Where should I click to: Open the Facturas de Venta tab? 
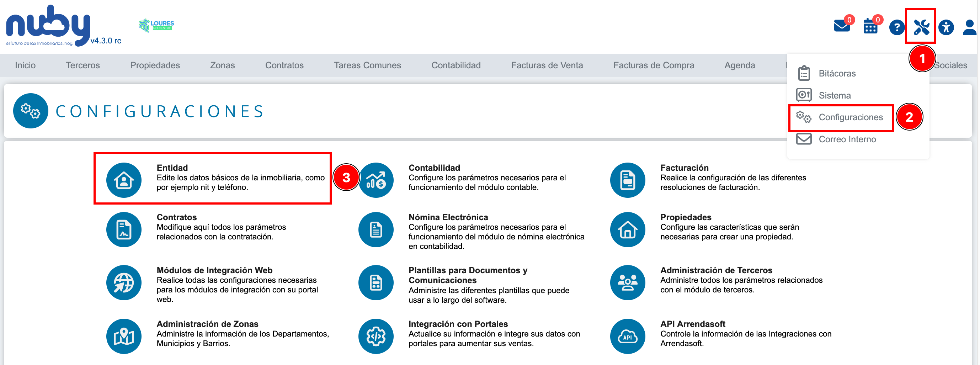click(x=547, y=65)
